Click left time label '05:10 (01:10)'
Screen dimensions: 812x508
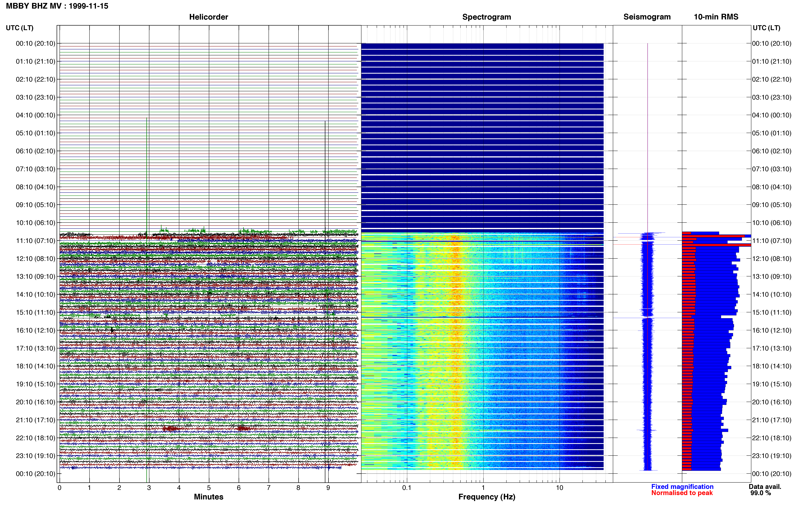click(x=36, y=133)
